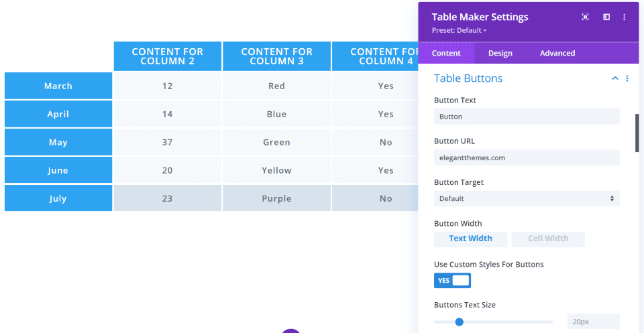Viewport: 644px width, 333px height.
Task: Click the Button Text input field
Action: [527, 117]
